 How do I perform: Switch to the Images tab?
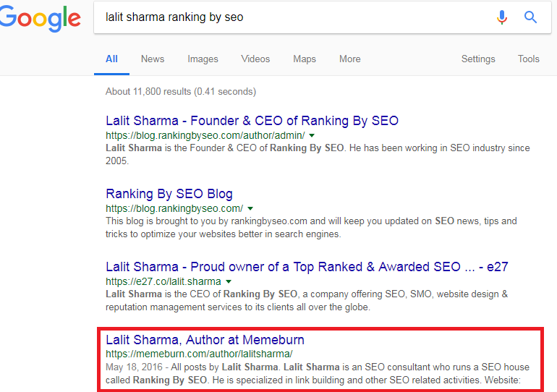(x=203, y=59)
